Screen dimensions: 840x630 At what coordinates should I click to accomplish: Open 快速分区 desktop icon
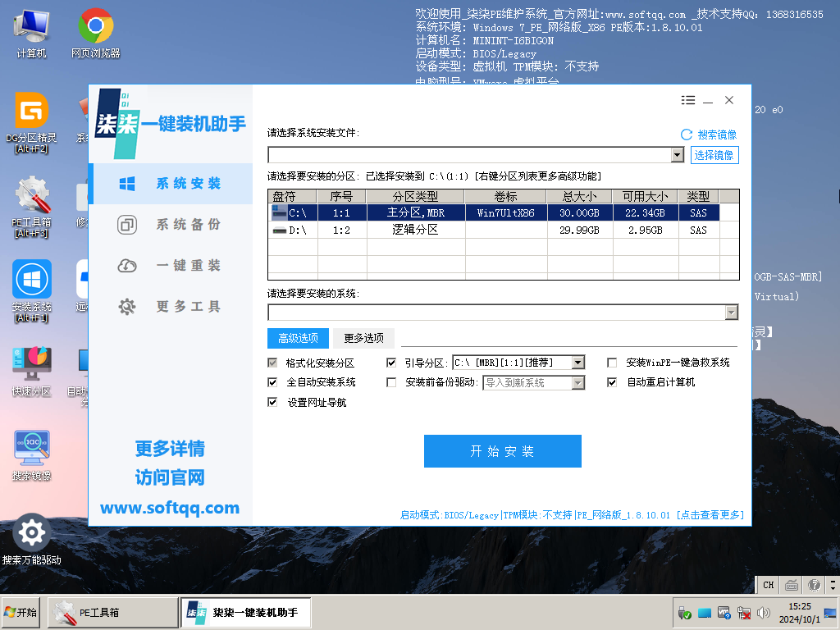click(x=32, y=371)
